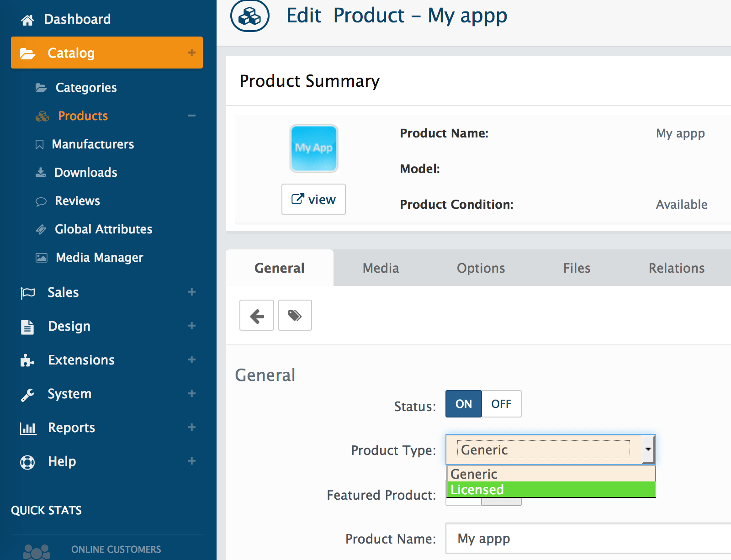Click the Product Summary heading
731x560 pixels.
310,81
